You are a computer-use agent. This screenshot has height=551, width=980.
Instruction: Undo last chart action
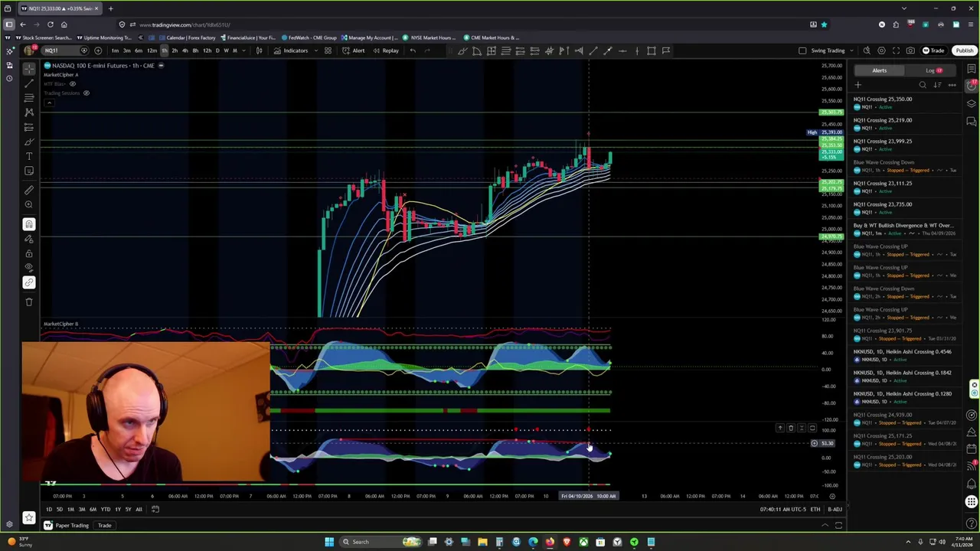coord(413,51)
